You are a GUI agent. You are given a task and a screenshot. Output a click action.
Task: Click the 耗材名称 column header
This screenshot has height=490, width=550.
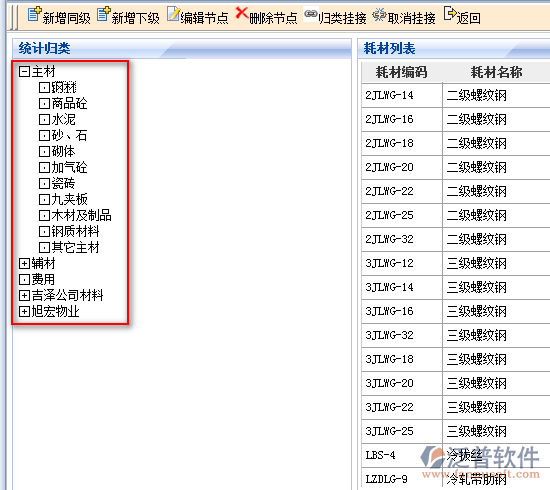pos(496,72)
